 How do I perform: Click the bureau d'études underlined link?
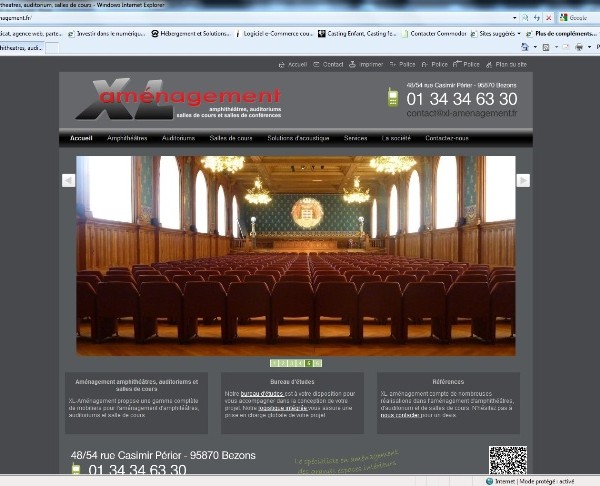tap(262, 394)
